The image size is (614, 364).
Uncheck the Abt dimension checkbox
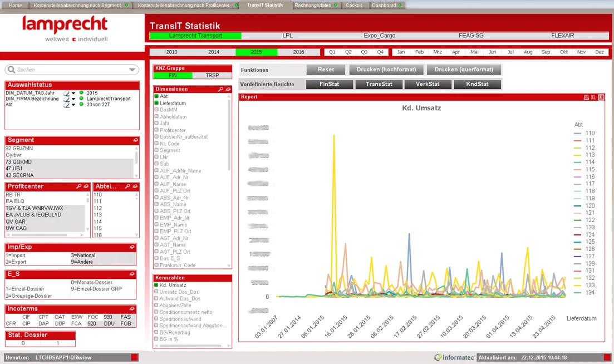click(x=156, y=96)
